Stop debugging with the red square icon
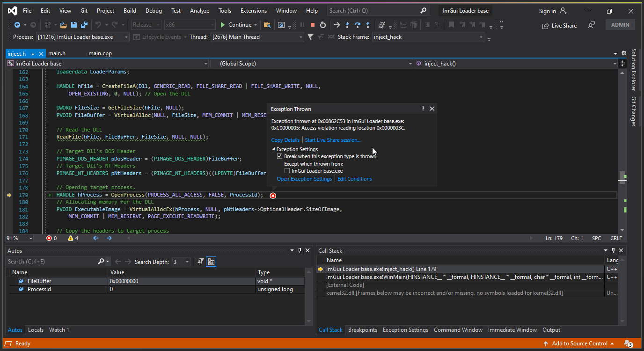 (313, 25)
